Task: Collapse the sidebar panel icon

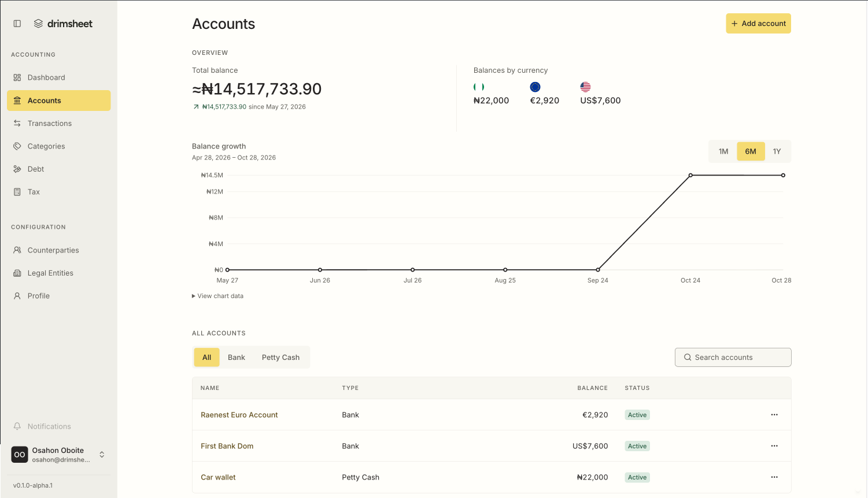Action: pyautogui.click(x=17, y=24)
